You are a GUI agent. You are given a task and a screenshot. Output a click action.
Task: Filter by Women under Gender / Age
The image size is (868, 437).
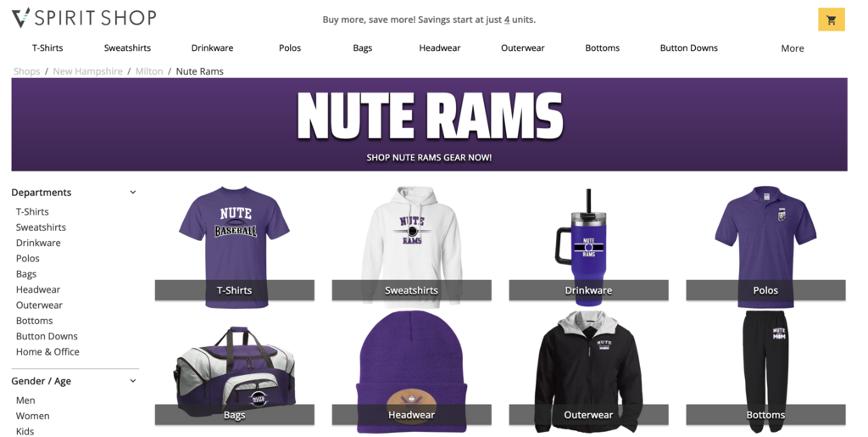tap(33, 416)
